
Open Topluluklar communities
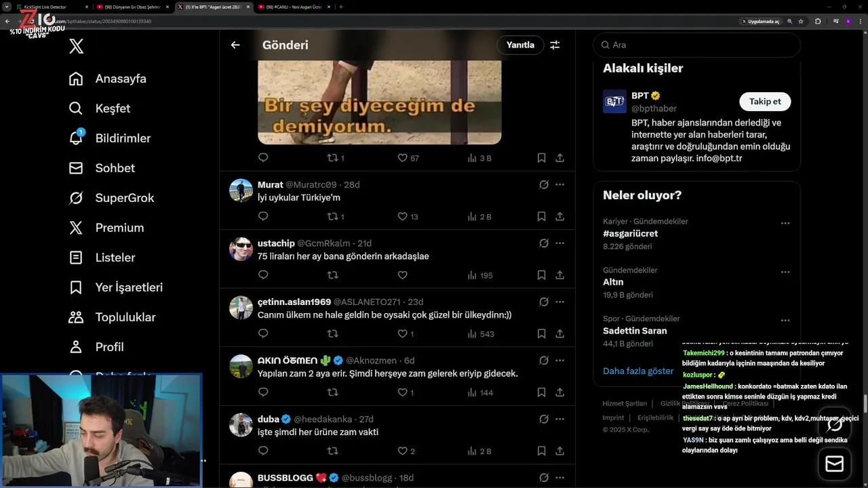coord(112,317)
